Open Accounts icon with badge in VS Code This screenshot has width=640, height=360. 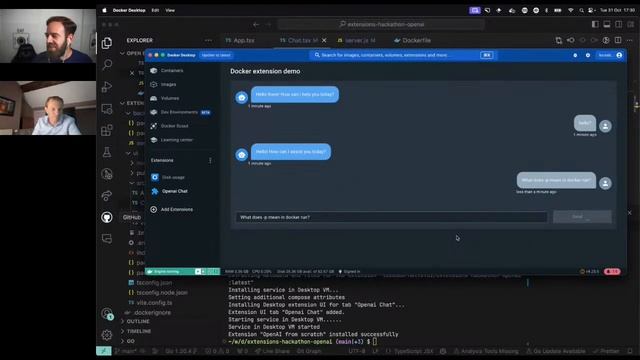pos(107,313)
